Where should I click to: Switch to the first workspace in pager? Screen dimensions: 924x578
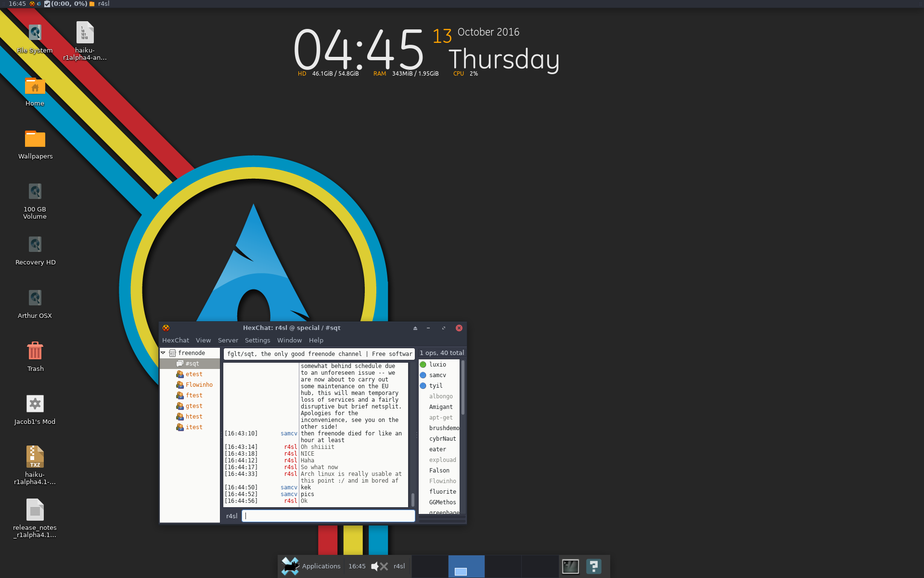(x=430, y=566)
